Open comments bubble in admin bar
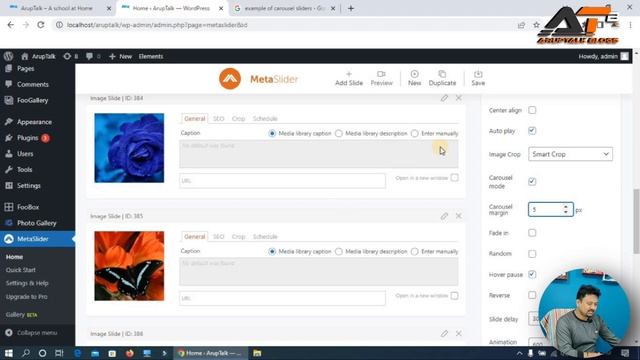 [x=93, y=56]
